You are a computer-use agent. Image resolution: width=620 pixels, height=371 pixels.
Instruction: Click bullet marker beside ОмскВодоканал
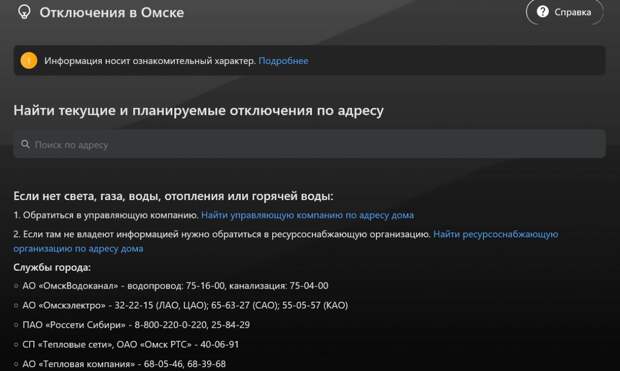click(16, 286)
